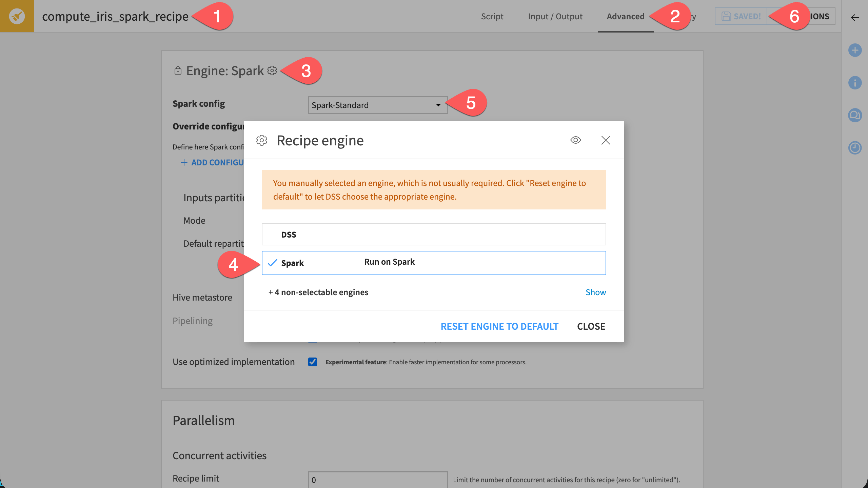The width and height of the screenshot is (868, 488).
Task: Toggle the eye icon in Recipe engine dialog
Action: 575,140
